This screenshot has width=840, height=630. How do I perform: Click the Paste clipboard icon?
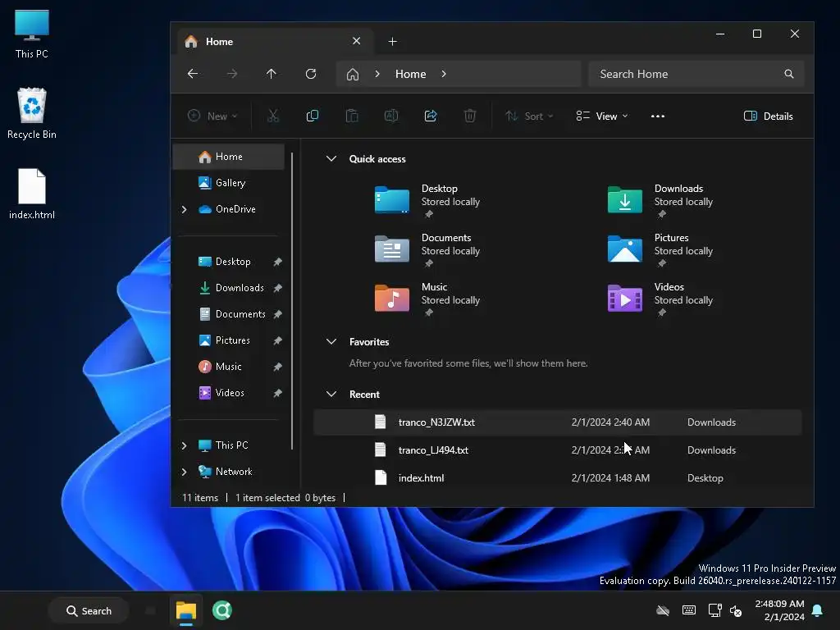[x=352, y=116]
